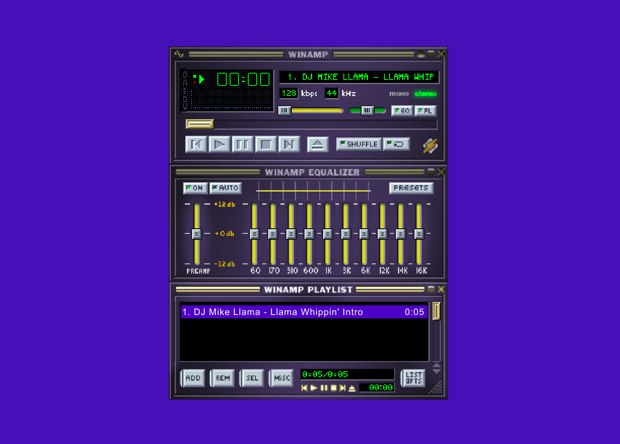Viewport: 620px width, 444px height.
Task: Open the playlist ADD menu
Action: [x=193, y=378]
